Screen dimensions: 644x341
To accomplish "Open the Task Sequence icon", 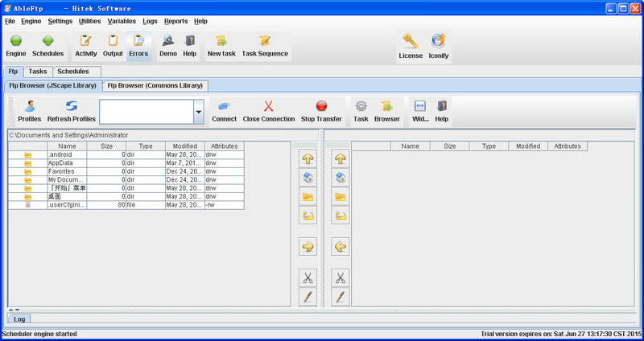I will click(x=265, y=41).
